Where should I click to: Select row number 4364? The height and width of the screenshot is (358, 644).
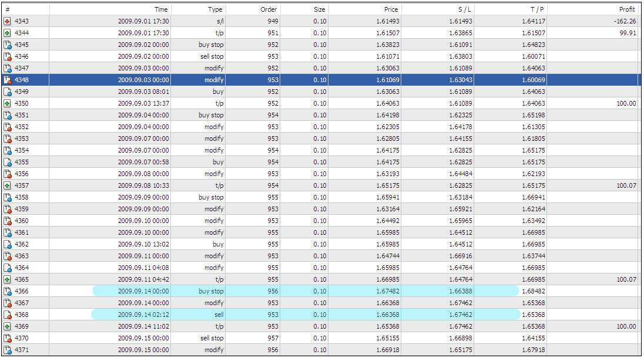tap(22, 268)
